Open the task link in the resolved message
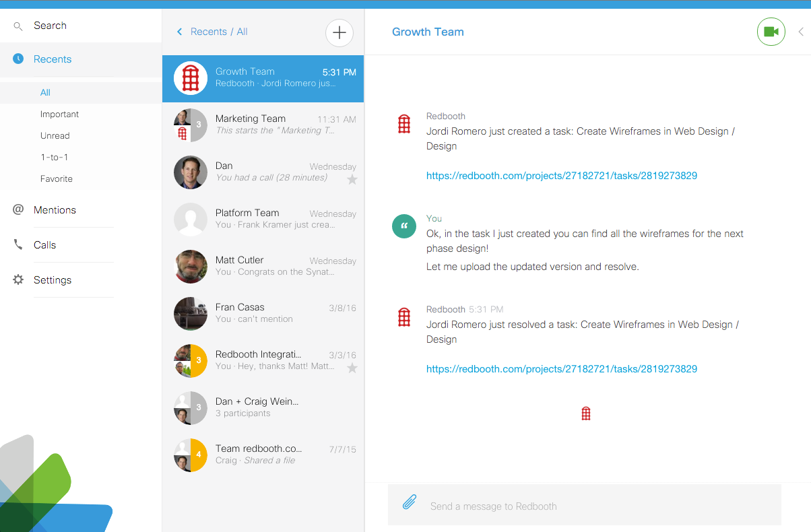Viewport: 811px width, 532px height. pos(561,368)
